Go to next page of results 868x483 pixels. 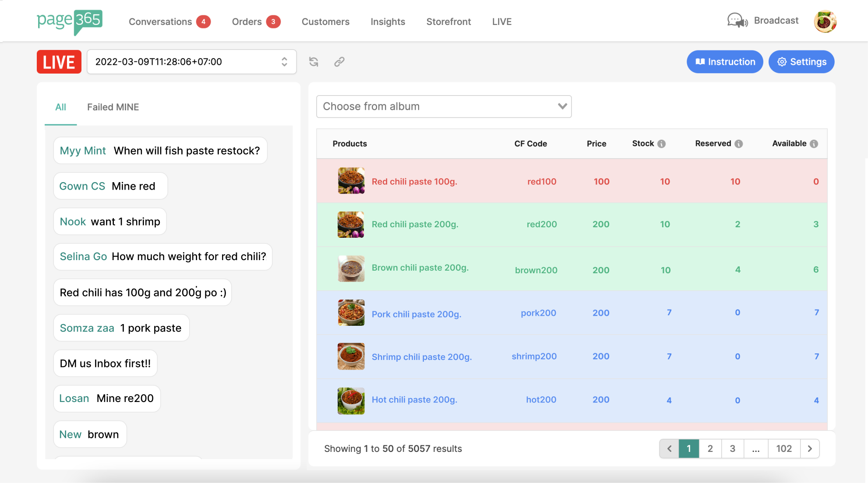point(809,448)
